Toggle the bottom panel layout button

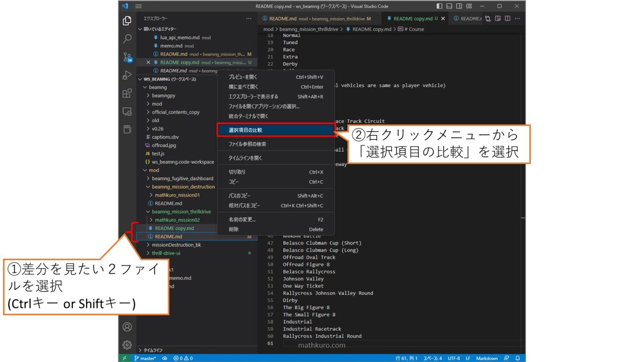pos(449,6)
